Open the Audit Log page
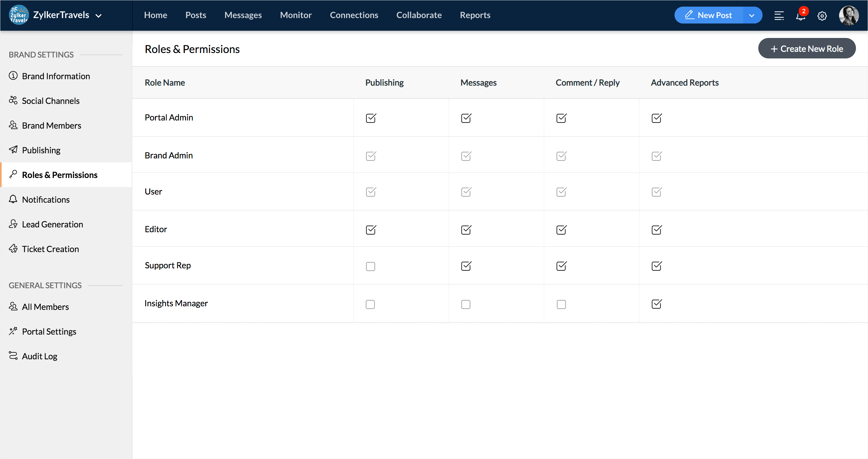Viewport: 868px width, 459px height. (39, 356)
